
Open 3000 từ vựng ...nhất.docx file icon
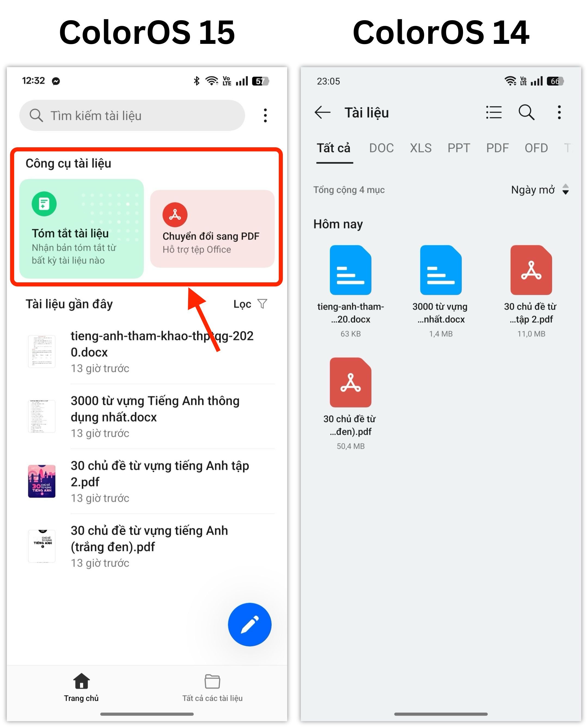tap(441, 270)
